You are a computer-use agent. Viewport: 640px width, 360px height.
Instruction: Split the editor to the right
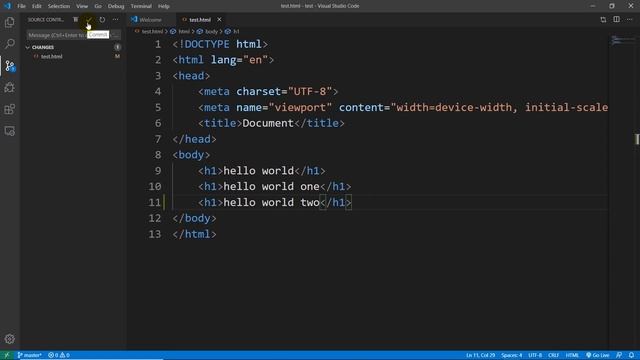(616, 20)
